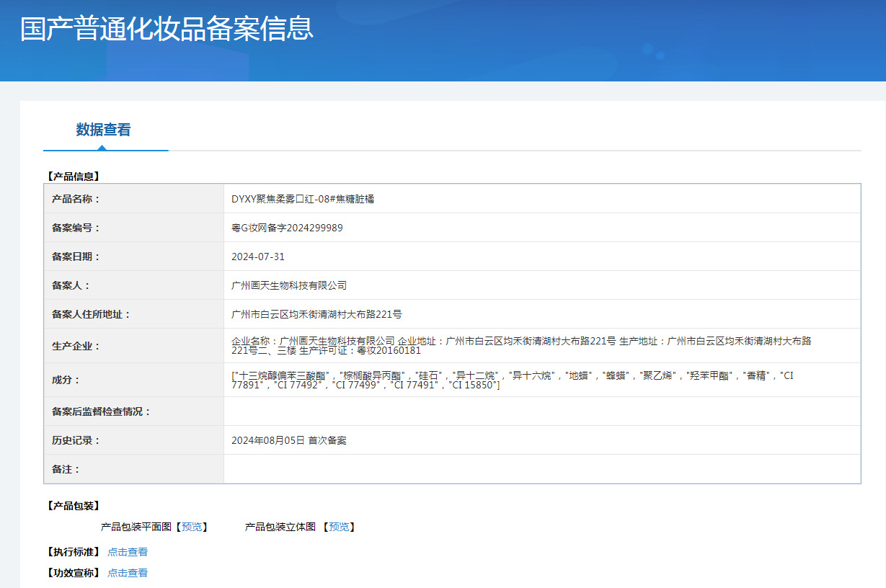Click the 备案日期 row label
Screen dimensions: 886x588
[76, 257]
